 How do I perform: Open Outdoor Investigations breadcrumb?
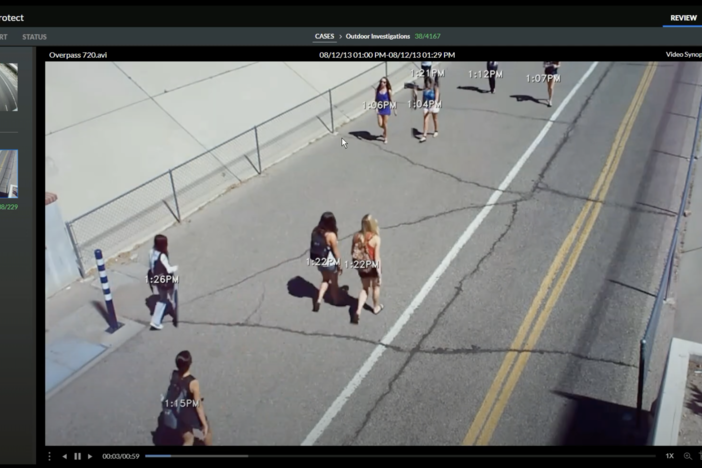coord(377,36)
